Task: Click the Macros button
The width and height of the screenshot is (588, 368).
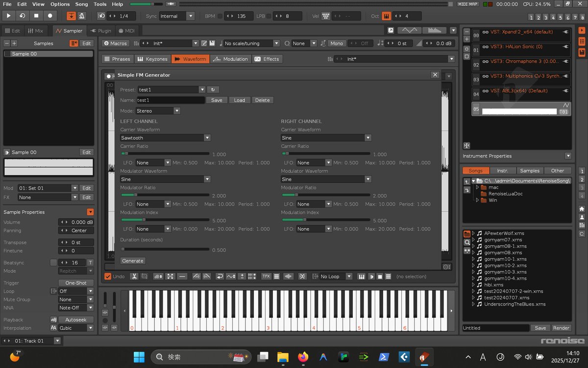Action: pos(115,43)
